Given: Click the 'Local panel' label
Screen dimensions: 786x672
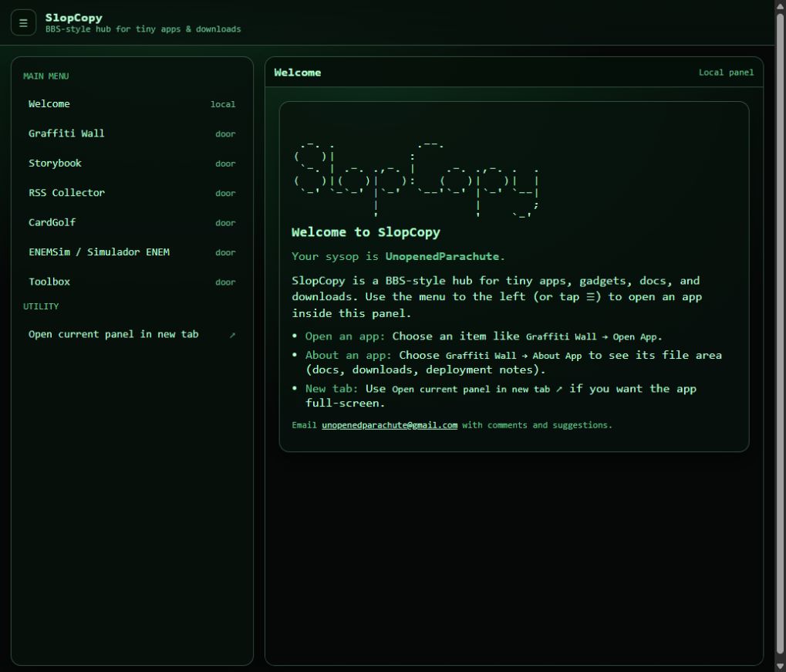Looking at the screenshot, I should (x=727, y=73).
